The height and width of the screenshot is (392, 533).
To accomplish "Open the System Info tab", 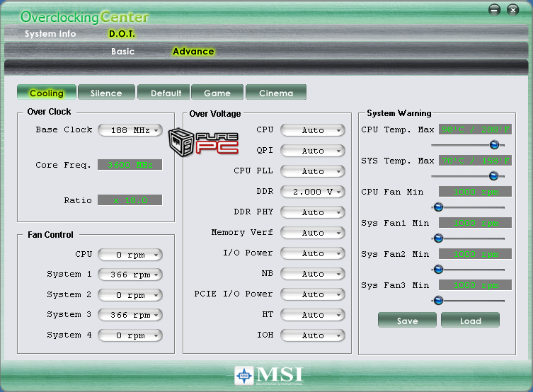I will (x=50, y=34).
